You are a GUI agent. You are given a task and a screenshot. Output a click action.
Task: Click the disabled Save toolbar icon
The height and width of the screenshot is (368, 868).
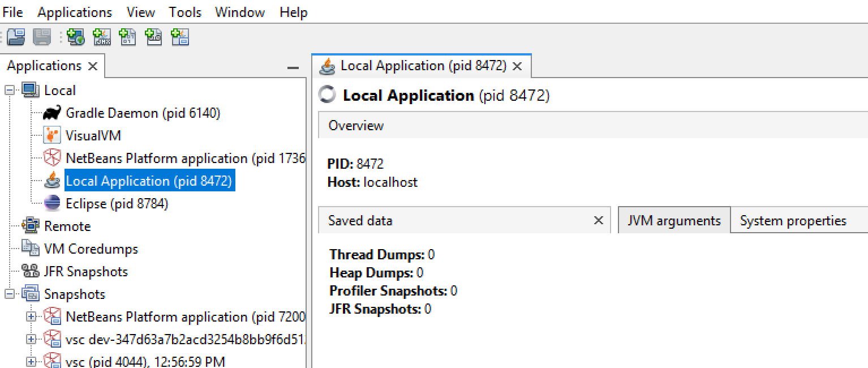point(42,37)
